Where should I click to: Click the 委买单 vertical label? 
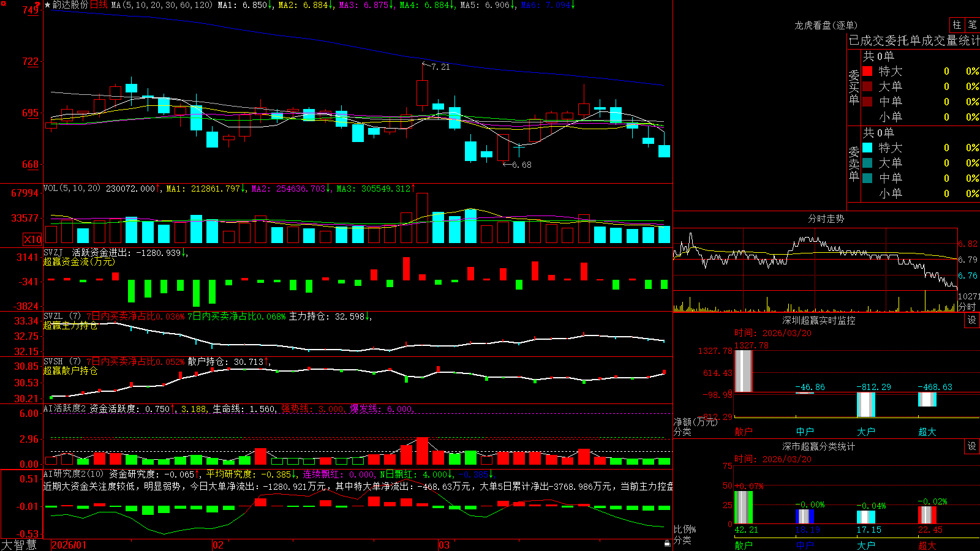coord(854,87)
